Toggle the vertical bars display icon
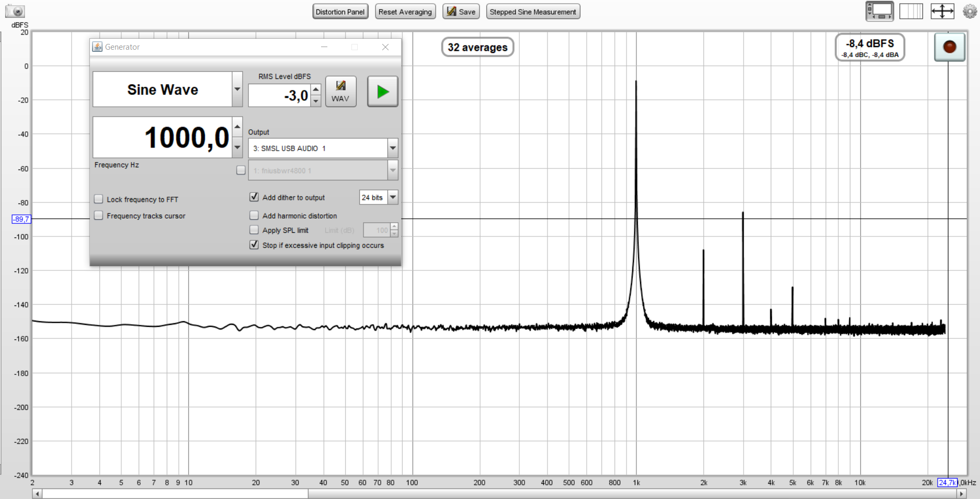Screen dimensions: 980x499 click(x=911, y=11)
